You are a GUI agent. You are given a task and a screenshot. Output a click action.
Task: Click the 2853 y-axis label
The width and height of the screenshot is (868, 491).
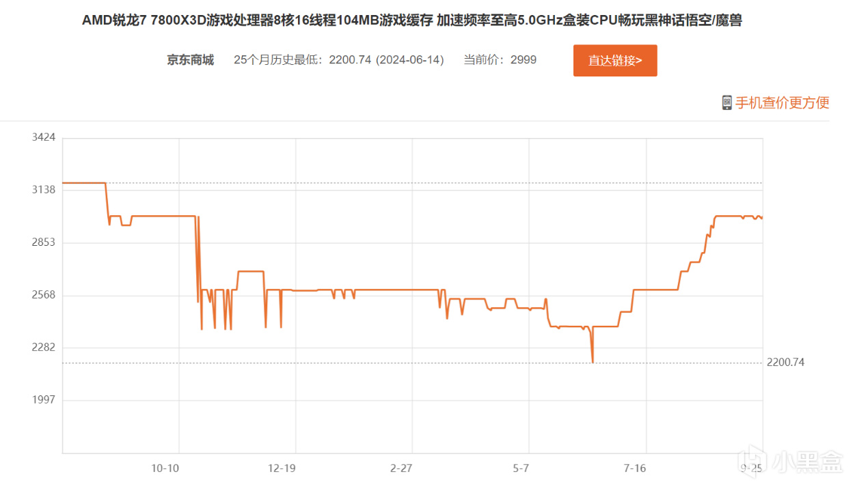44,242
